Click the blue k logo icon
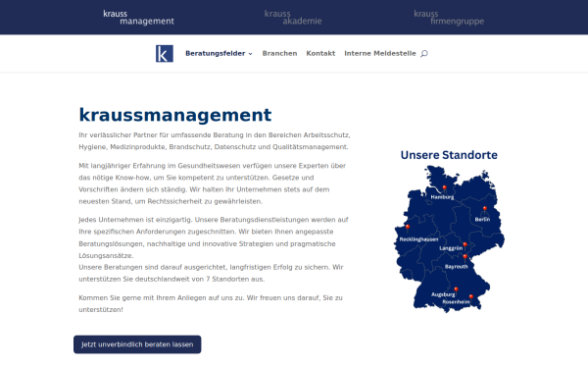The height and width of the screenshot is (368, 588). [x=165, y=53]
